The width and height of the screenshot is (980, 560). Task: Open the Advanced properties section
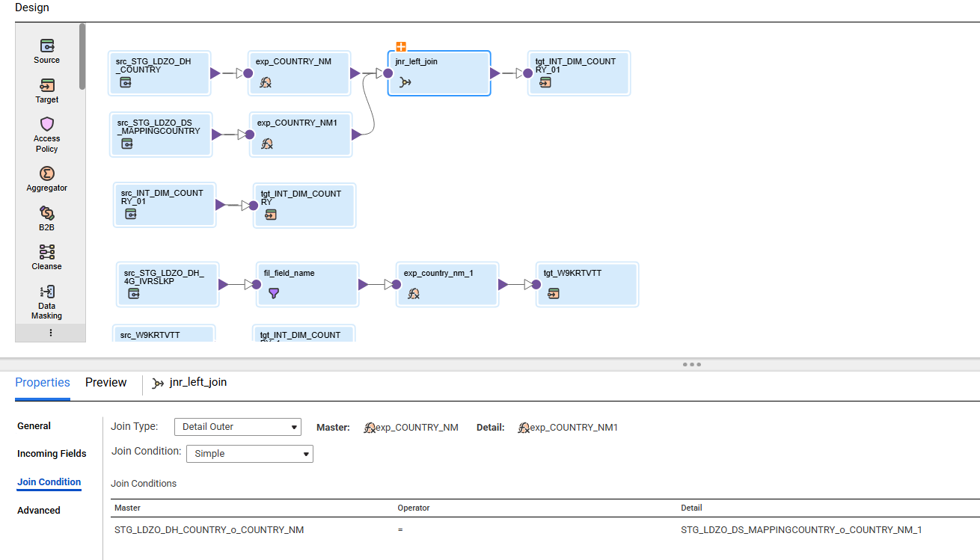coord(38,510)
